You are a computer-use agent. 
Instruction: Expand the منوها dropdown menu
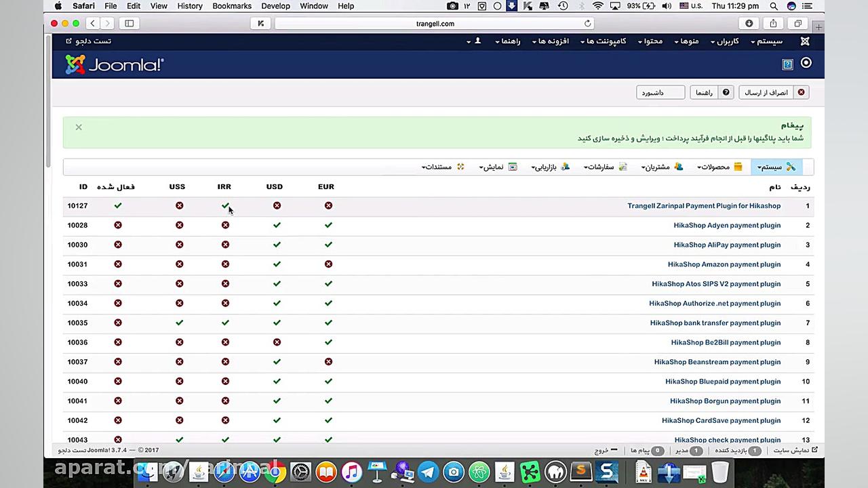686,41
